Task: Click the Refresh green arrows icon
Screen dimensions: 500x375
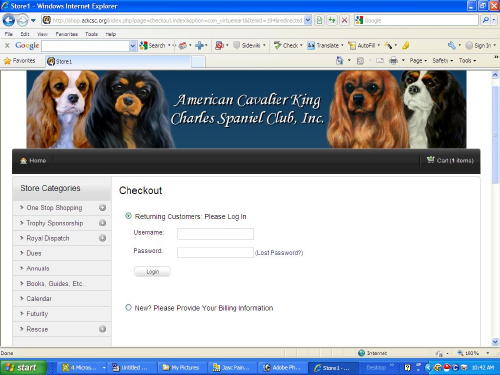Action: [x=332, y=20]
